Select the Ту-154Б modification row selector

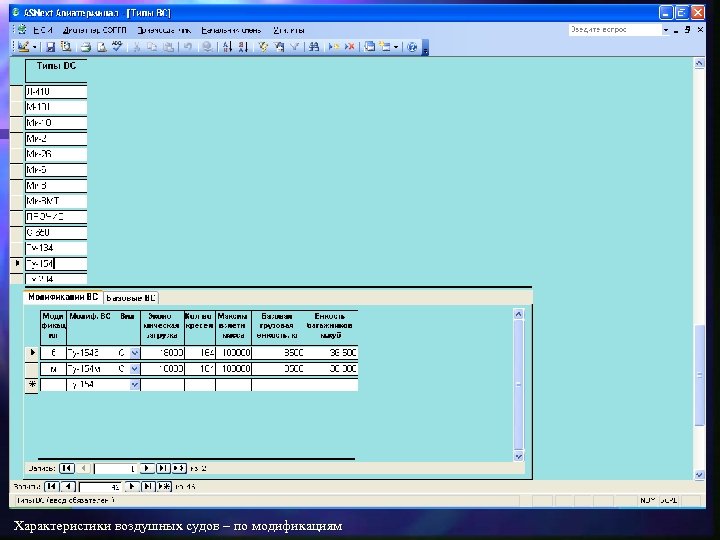[x=32, y=353]
